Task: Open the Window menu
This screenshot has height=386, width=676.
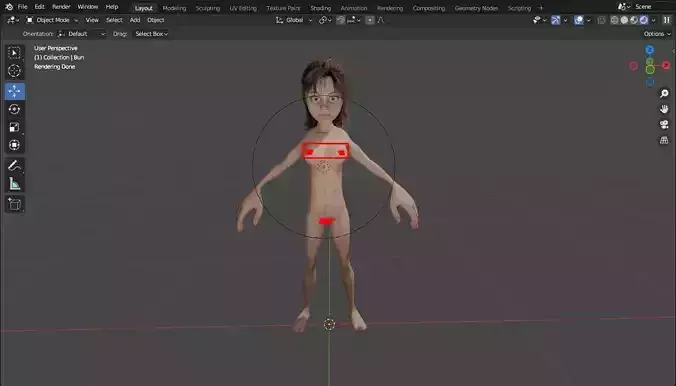Action: click(88, 7)
